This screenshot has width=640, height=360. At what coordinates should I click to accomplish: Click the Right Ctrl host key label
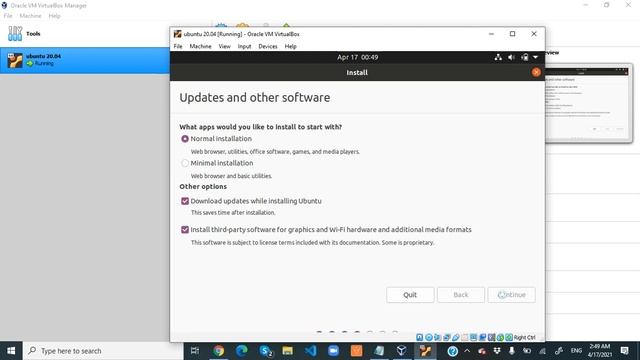(x=524, y=338)
